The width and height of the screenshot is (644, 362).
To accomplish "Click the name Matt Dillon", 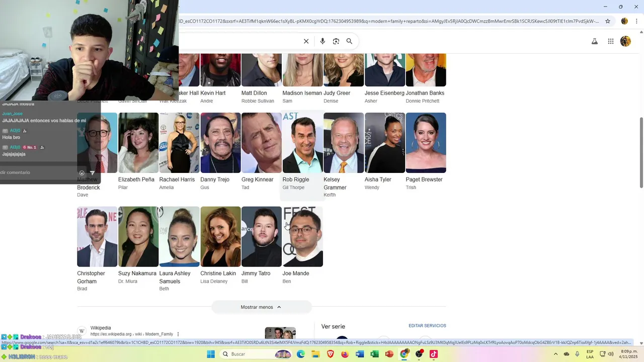I will [x=254, y=93].
